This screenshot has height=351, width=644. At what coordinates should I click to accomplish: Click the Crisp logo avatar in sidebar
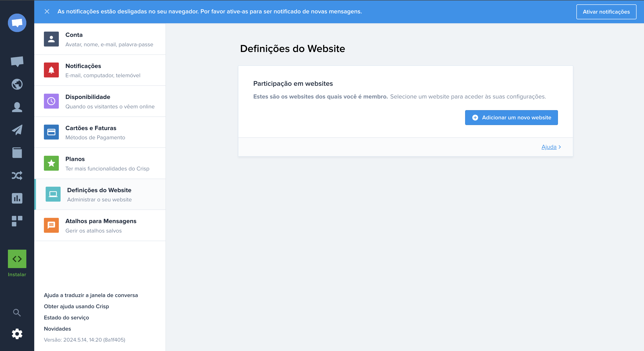(x=17, y=23)
